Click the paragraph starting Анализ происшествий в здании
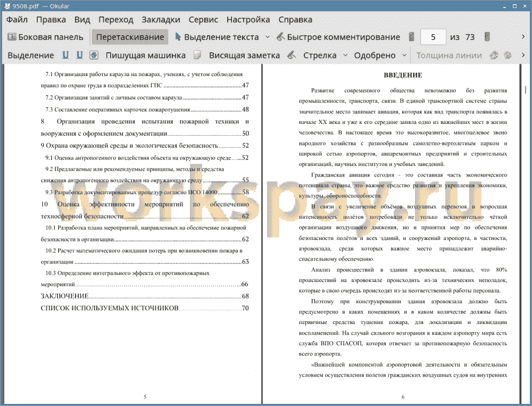The image size is (532, 406). 403,280
